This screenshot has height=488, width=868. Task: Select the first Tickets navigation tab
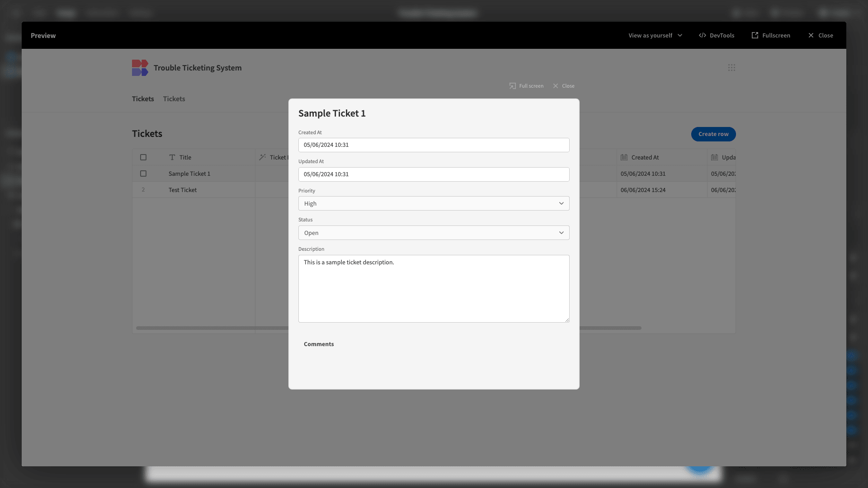tap(143, 99)
